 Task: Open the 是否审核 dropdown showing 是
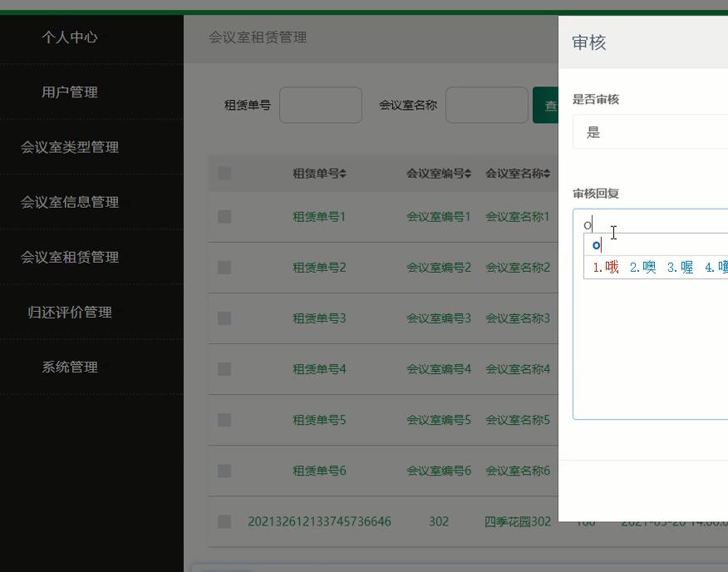[x=648, y=131]
